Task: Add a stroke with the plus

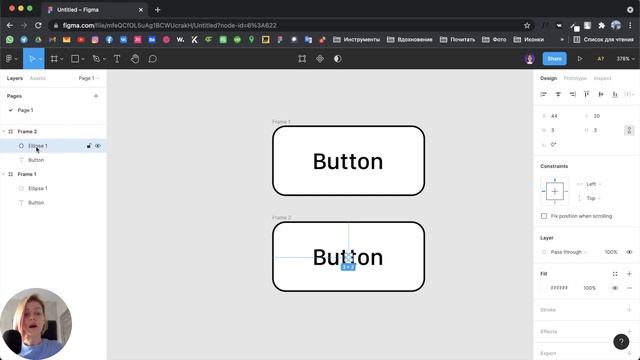Action: (629, 310)
